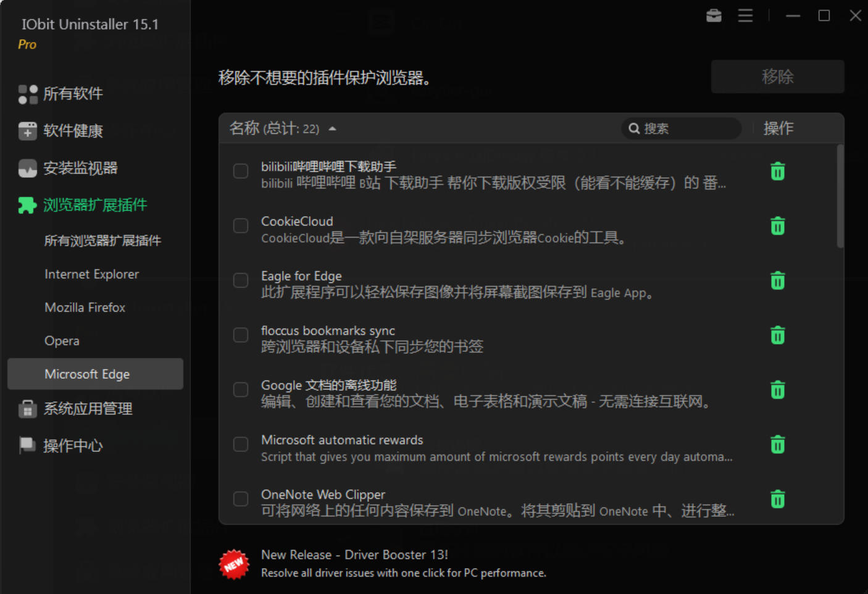Check the floccus bookmarks sync checkbox

pyautogui.click(x=241, y=335)
